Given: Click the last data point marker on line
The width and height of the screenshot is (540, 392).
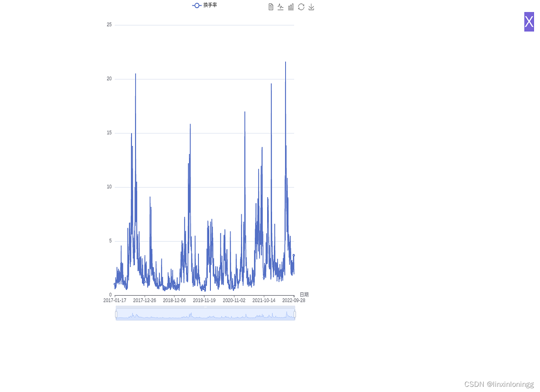Looking at the screenshot, I should click(x=294, y=255).
